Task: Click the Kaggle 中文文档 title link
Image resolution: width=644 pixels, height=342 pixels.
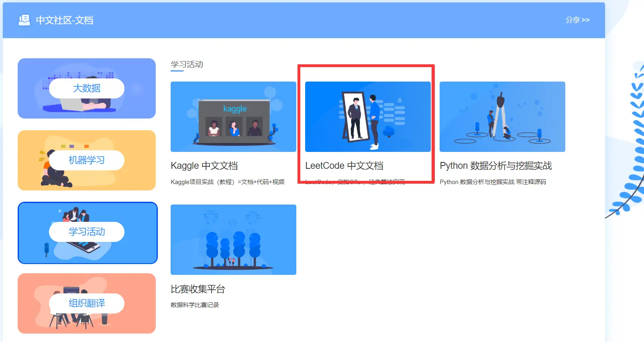Action: tap(204, 166)
